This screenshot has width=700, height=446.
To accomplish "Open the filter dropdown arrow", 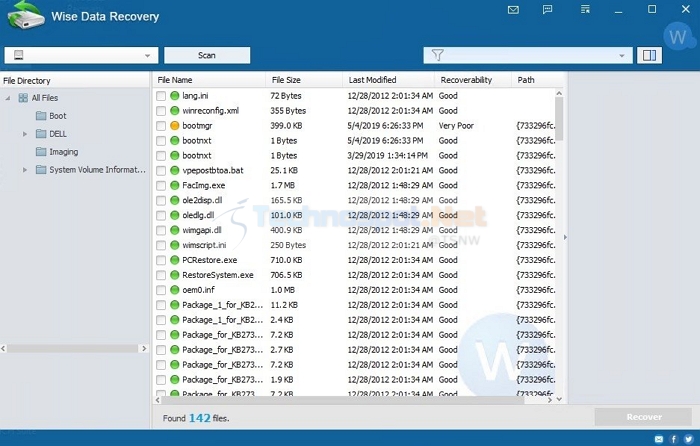I will pos(621,56).
